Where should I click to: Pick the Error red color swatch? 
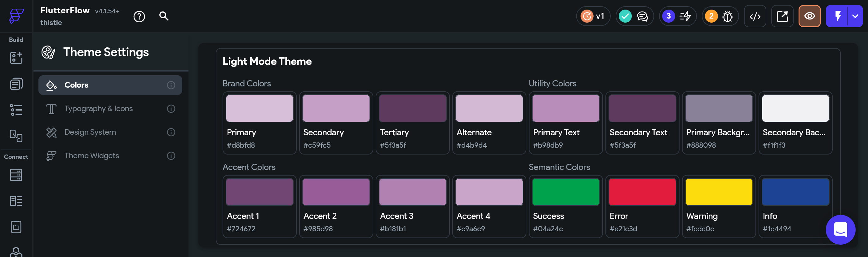click(x=642, y=192)
